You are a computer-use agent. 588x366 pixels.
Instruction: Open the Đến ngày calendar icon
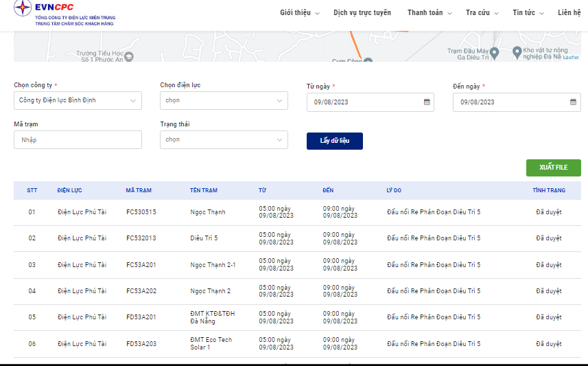click(573, 102)
